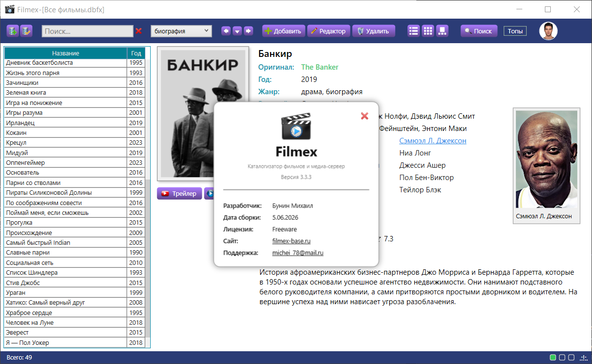This screenshot has height=364, width=592.
Task: Click the Удалить button
Action: pyautogui.click(x=374, y=31)
